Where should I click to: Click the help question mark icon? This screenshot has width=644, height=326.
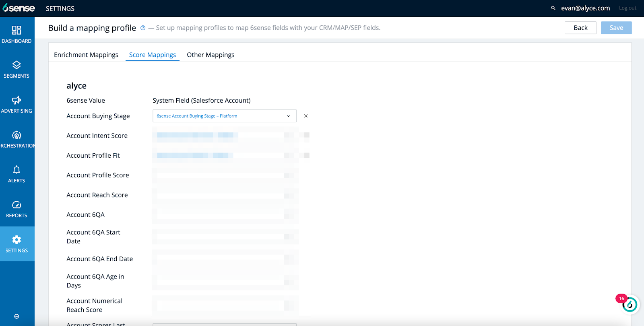(143, 28)
